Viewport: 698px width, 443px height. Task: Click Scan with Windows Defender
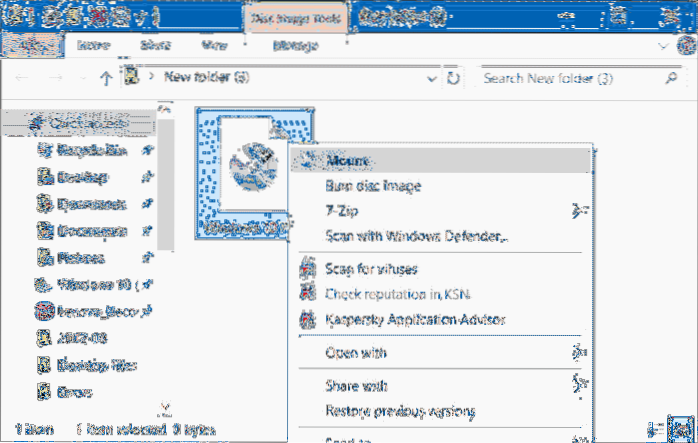pyautogui.click(x=416, y=236)
